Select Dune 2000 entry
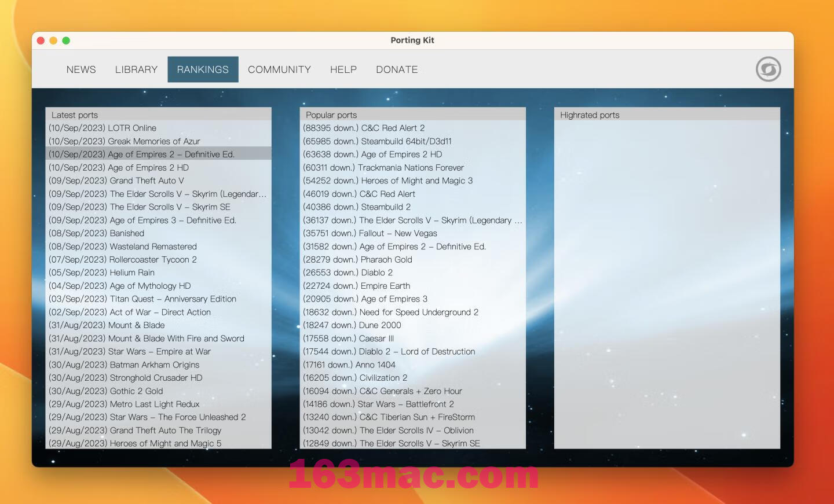 coord(413,325)
